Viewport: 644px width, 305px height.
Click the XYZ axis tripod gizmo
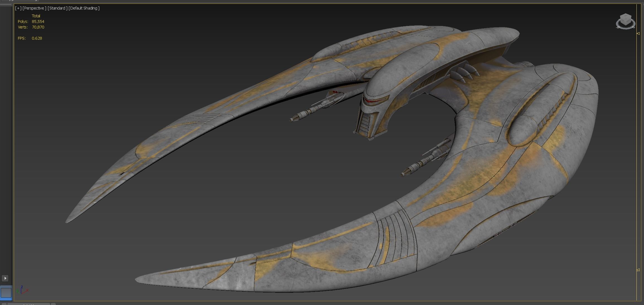[22, 290]
